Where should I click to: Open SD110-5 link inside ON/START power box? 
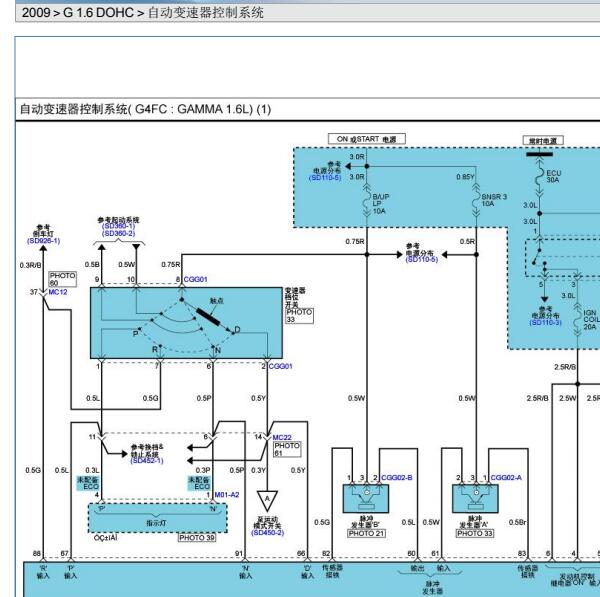[325, 178]
